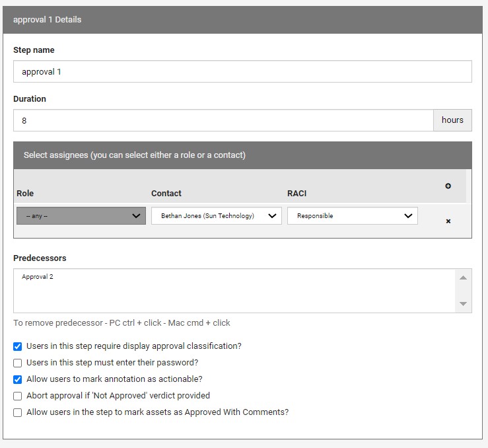Click the Contact column header
Screen dimensions: 488x448
click(166, 194)
